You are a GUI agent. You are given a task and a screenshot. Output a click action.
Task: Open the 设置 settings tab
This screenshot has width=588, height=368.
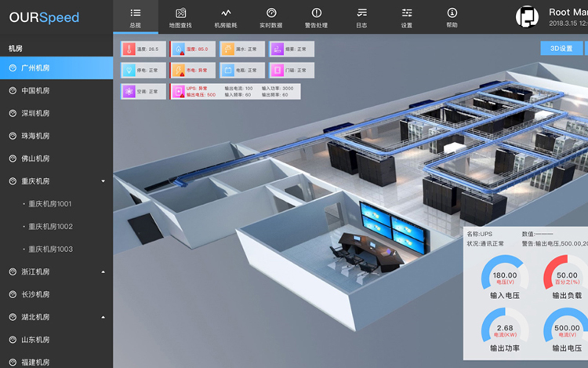pos(407,16)
